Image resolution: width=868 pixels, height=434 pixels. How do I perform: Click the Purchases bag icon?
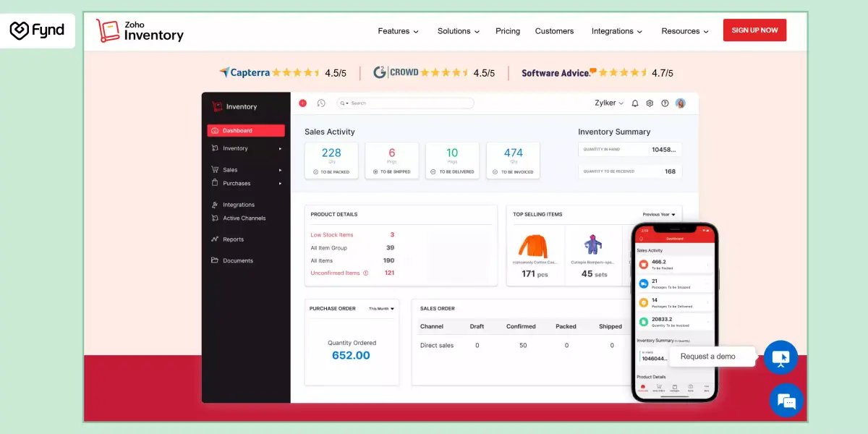215,183
